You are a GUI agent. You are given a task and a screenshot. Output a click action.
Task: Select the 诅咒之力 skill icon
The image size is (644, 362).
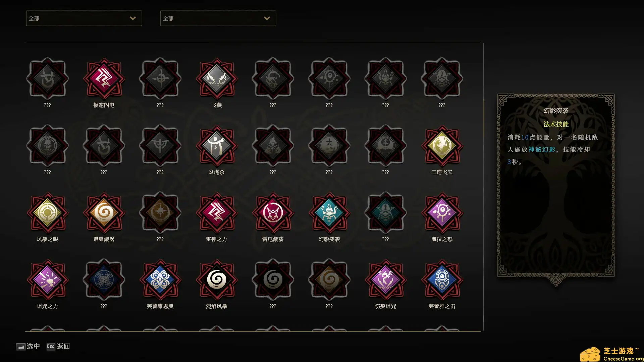[x=47, y=280]
